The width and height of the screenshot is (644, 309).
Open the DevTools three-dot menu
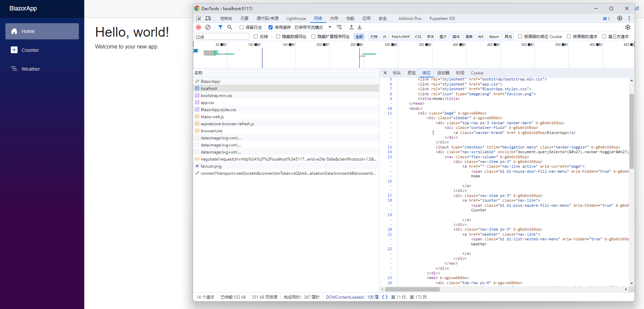(629, 18)
